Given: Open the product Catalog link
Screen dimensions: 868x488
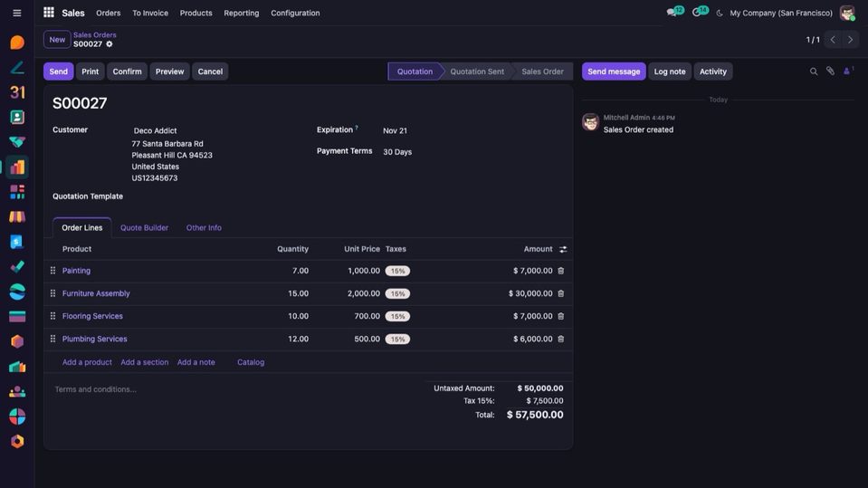Looking at the screenshot, I should click(x=251, y=362).
